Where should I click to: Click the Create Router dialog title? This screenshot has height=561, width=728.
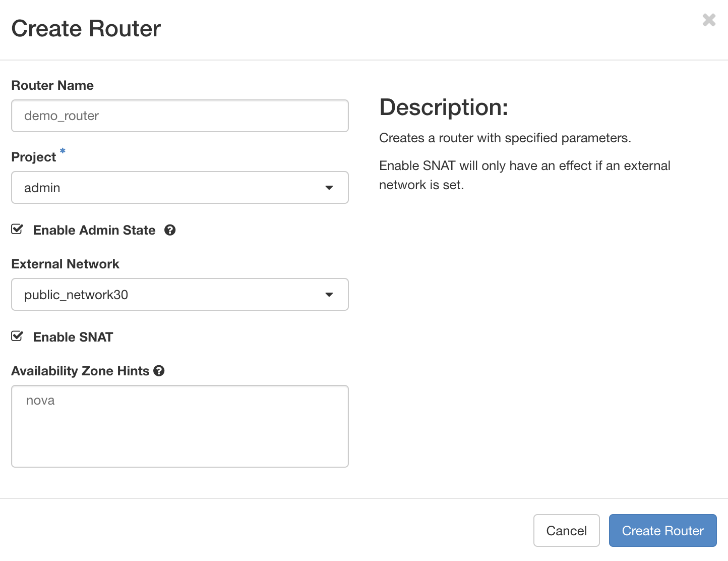coord(85,29)
